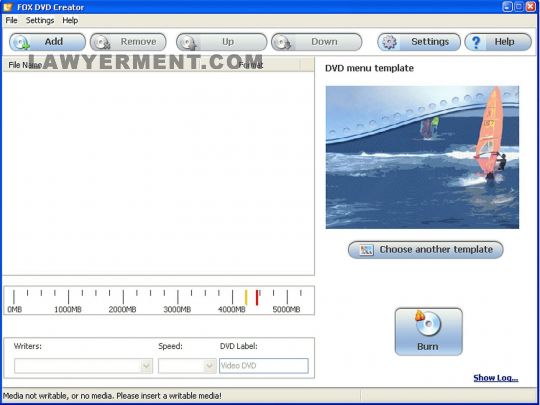Click the flaming disc Burn icon
Viewport: 540px width, 405px height.
(427, 323)
